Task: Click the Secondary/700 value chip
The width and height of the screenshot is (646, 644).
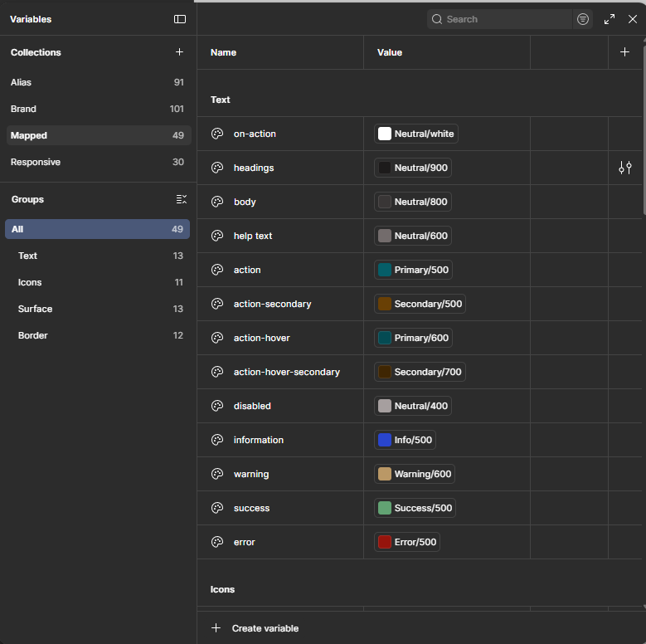Action: [x=420, y=372]
